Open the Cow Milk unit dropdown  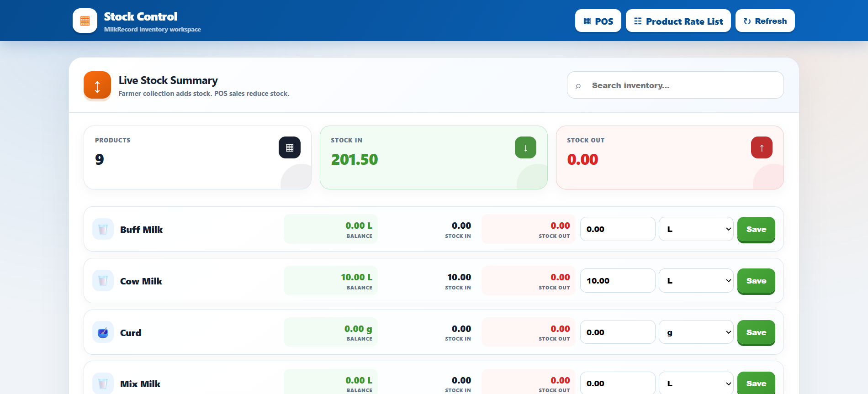(x=696, y=281)
